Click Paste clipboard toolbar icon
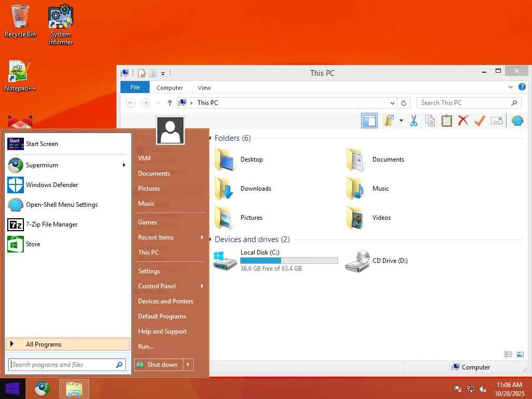 (x=446, y=121)
